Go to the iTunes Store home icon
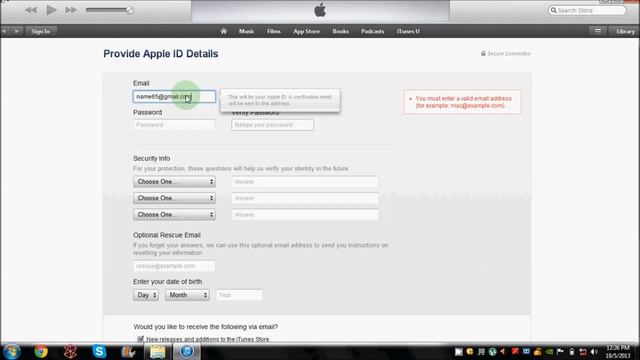Viewport: 640px width, 360px height. [x=223, y=31]
